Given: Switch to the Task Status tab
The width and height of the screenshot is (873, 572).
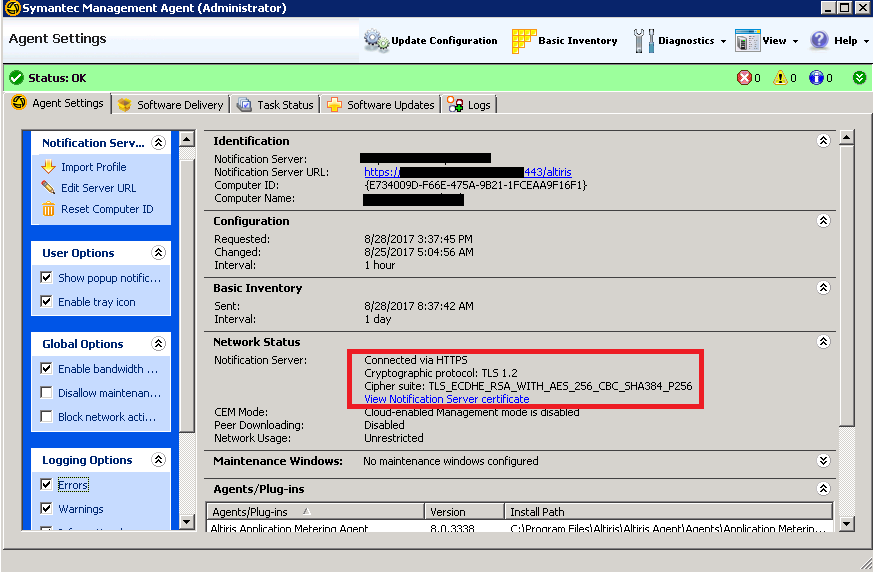Looking at the screenshot, I should click(x=276, y=105).
